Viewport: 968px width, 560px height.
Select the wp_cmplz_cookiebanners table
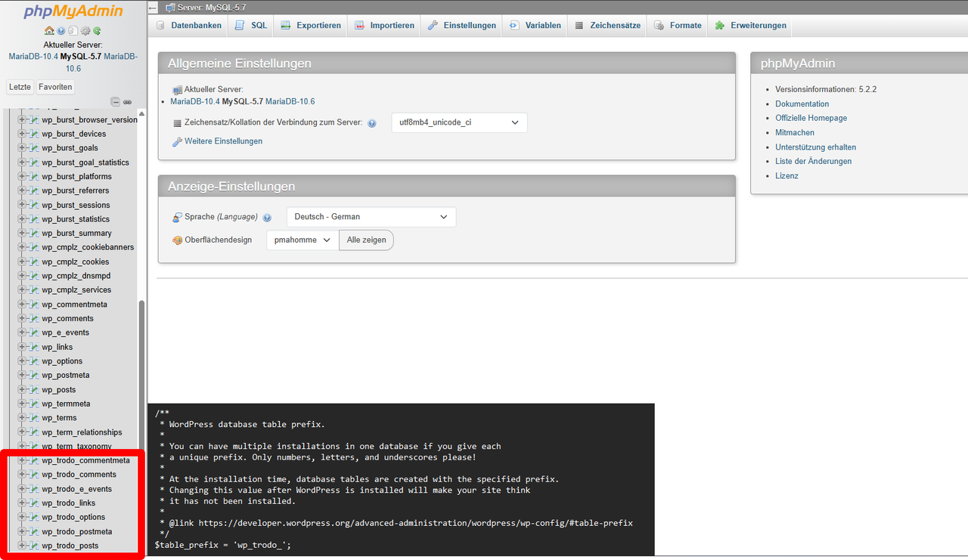click(88, 247)
